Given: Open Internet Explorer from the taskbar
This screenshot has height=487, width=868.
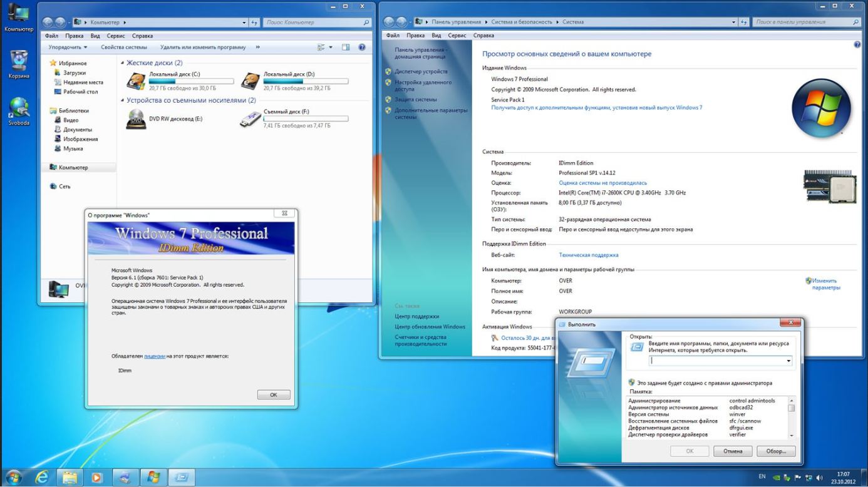Looking at the screenshot, I should pos(43,478).
